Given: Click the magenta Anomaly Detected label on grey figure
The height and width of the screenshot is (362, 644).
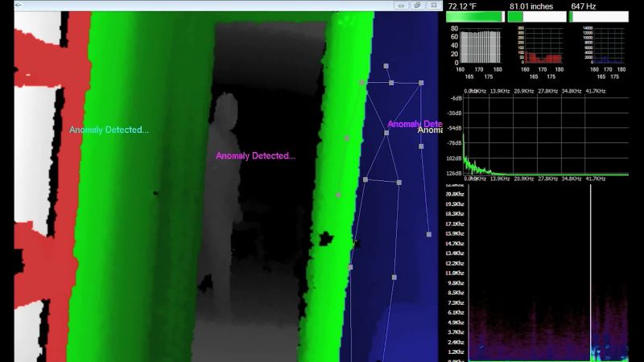Looking at the screenshot, I should coord(255,156).
